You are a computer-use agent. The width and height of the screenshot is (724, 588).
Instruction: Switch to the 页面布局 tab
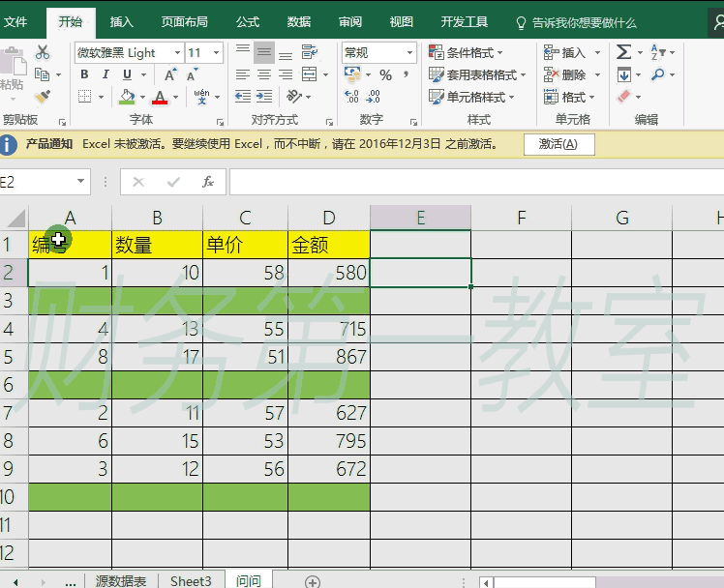[184, 21]
